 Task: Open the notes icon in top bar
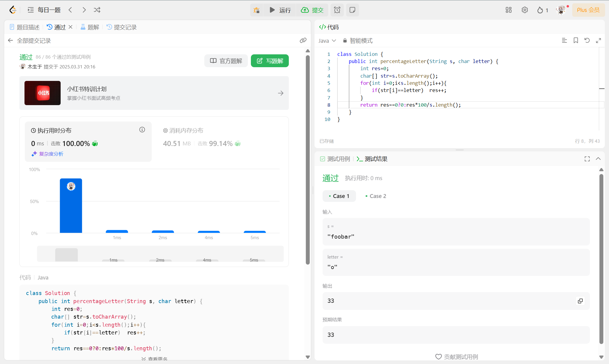[x=352, y=10]
